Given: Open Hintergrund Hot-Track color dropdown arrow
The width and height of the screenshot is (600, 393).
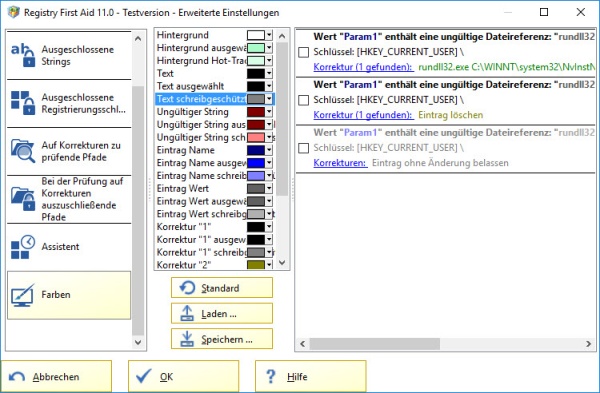Looking at the screenshot, I should point(269,60).
